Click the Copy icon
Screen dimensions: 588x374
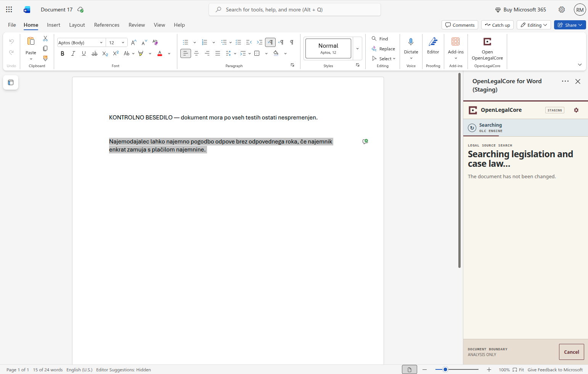click(45, 48)
